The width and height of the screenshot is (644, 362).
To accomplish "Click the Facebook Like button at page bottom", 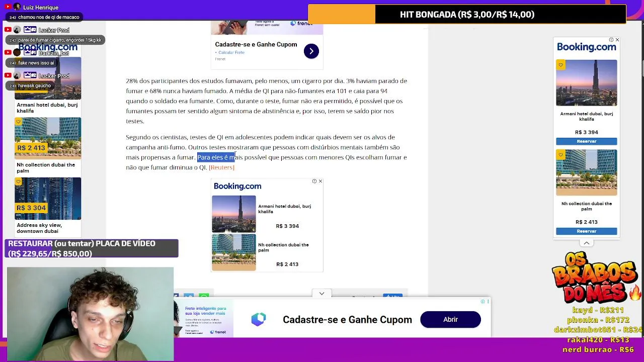I will pos(393,296).
